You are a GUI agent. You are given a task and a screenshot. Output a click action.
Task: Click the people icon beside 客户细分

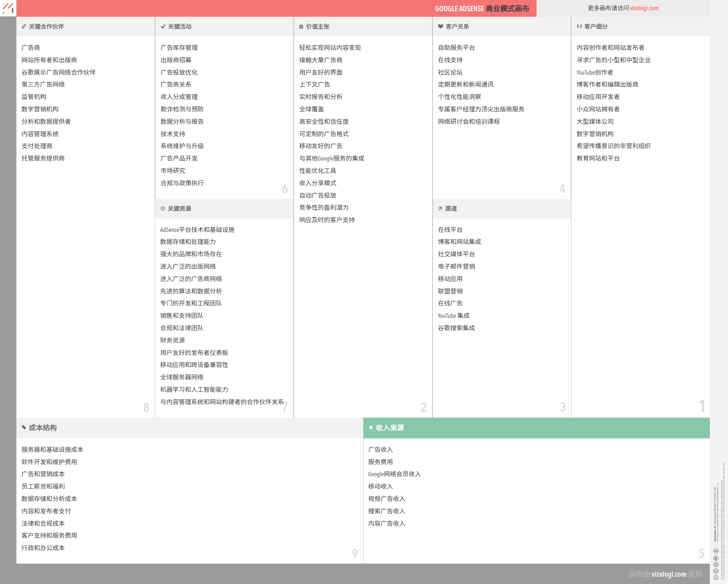(x=579, y=27)
